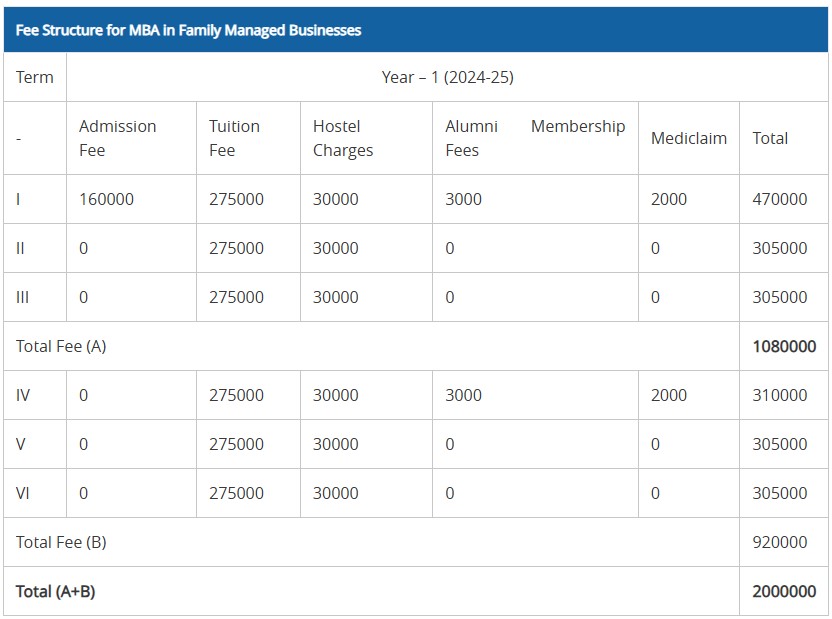Click the 160000 admission fee value
Screen dimensions: 832x619
click(106, 199)
